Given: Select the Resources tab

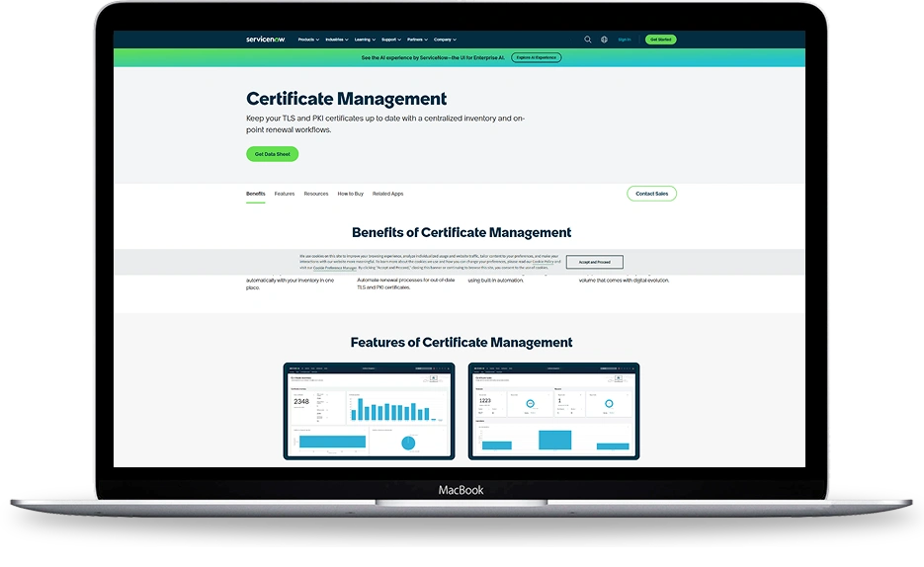Looking at the screenshot, I should pos(316,194).
